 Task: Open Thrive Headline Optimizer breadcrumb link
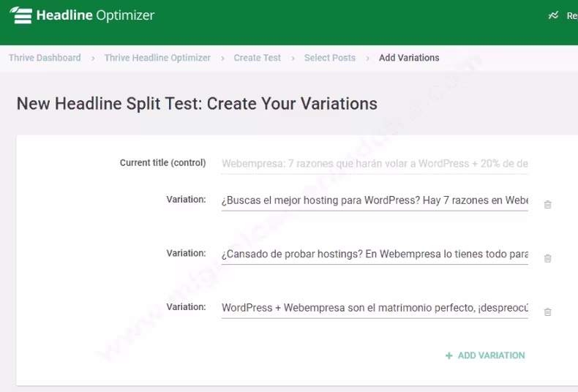tap(157, 58)
